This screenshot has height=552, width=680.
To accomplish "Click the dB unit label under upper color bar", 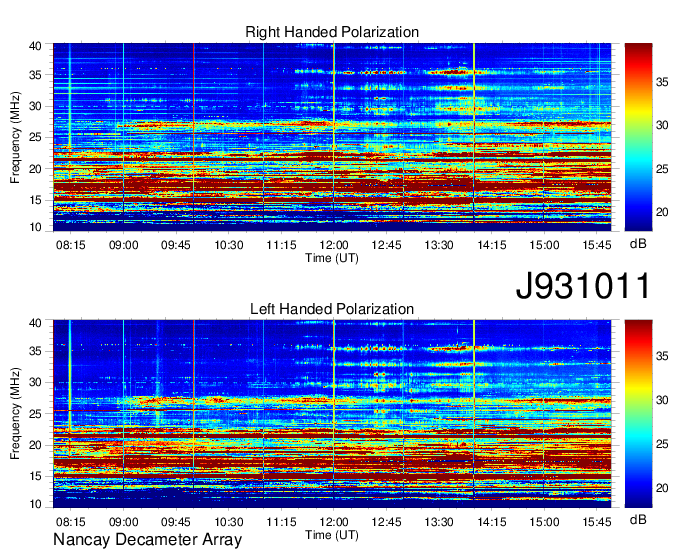I will (638, 244).
